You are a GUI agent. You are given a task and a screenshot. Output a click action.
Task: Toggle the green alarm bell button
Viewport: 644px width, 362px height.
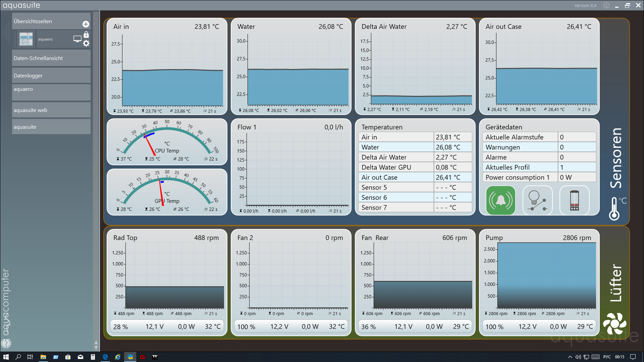[x=500, y=200]
